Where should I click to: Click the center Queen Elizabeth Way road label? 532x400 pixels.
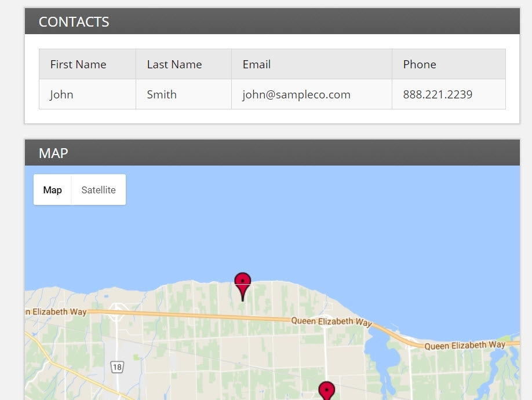point(331,321)
